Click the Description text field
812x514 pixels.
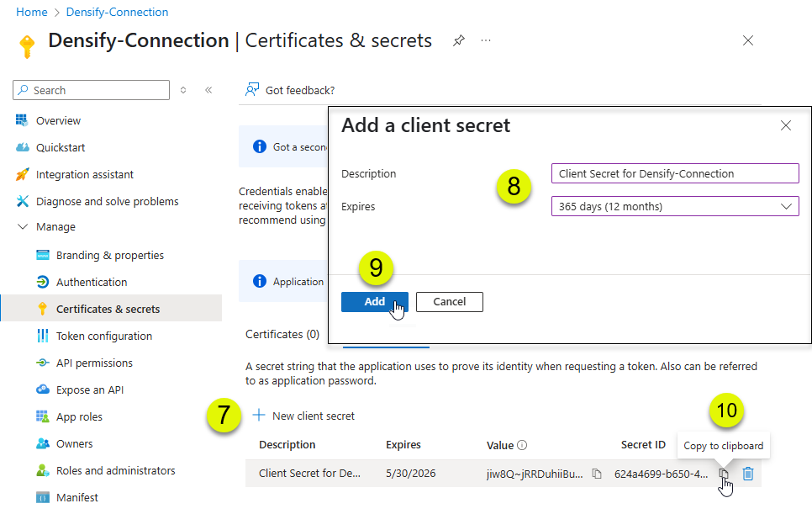(675, 173)
